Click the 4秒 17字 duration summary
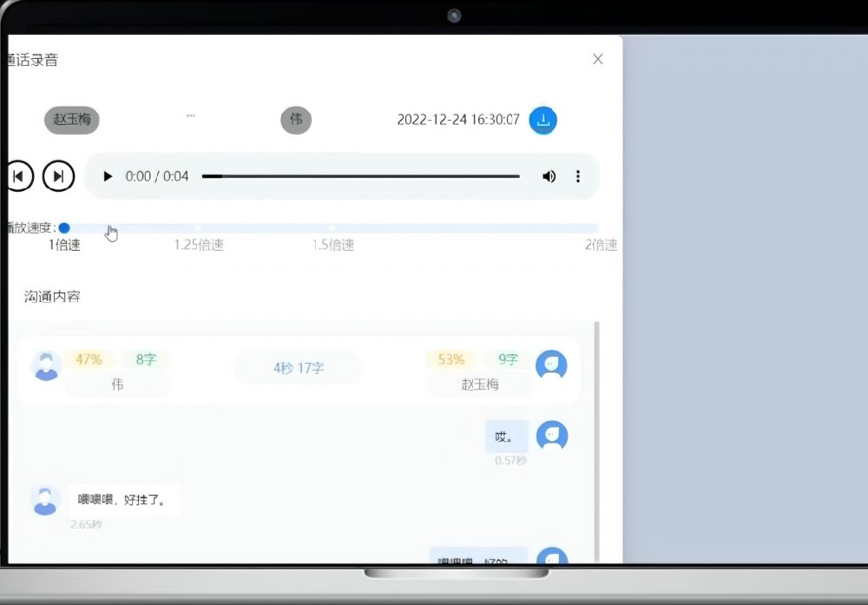Image resolution: width=868 pixels, height=605 pixels. (299, 368)
